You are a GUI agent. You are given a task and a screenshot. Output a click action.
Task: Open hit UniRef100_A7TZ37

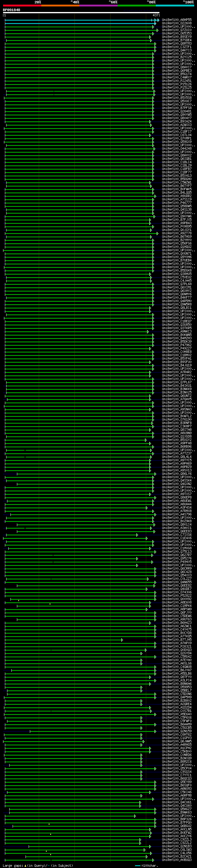[177, 453]
